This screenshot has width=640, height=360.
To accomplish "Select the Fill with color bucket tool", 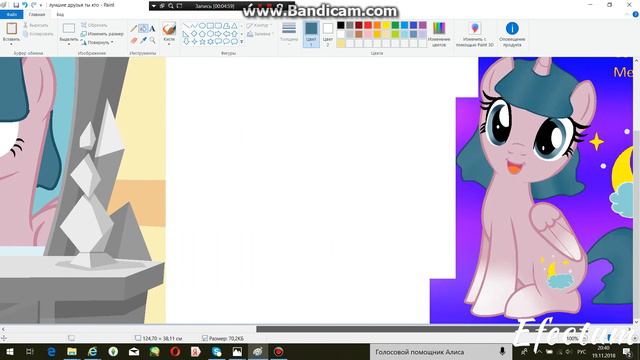I will coord(143,29).
